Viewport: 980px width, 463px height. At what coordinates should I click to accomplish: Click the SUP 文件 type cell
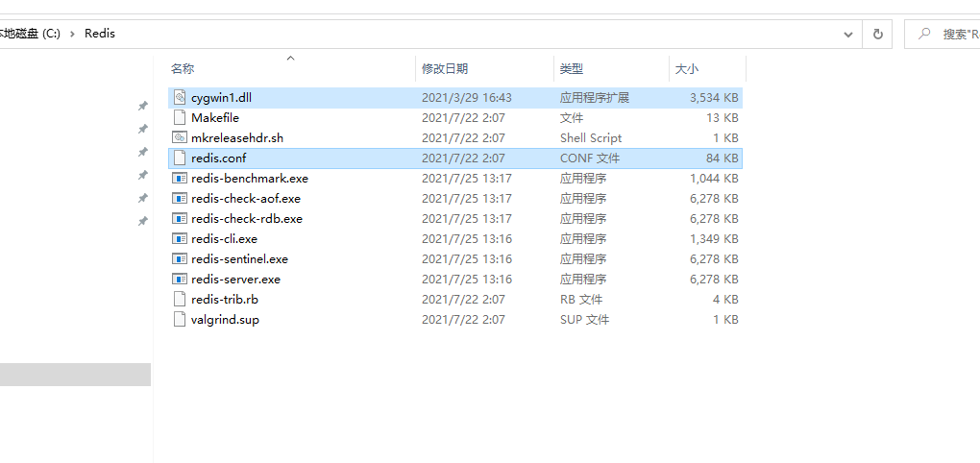click(x=584, y=319)
